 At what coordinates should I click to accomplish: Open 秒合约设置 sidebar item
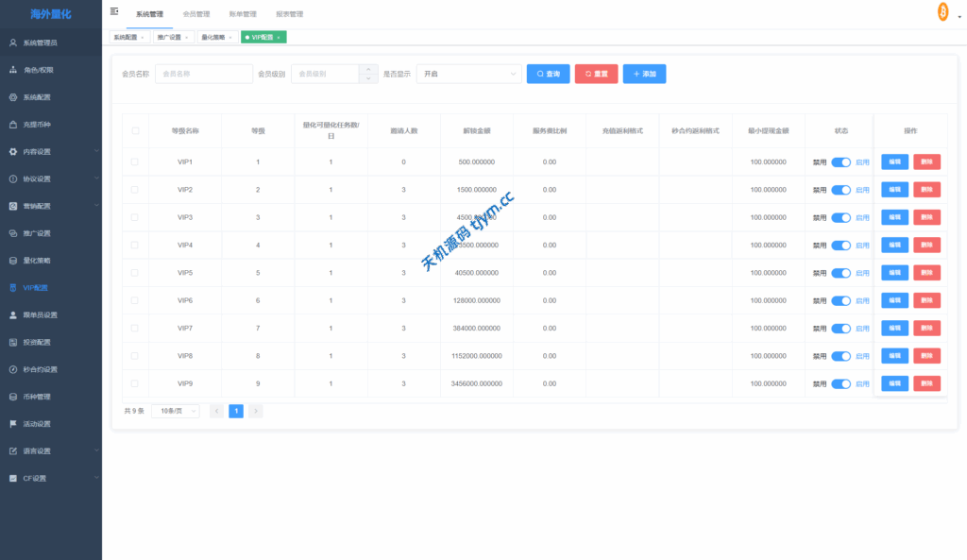40,369
